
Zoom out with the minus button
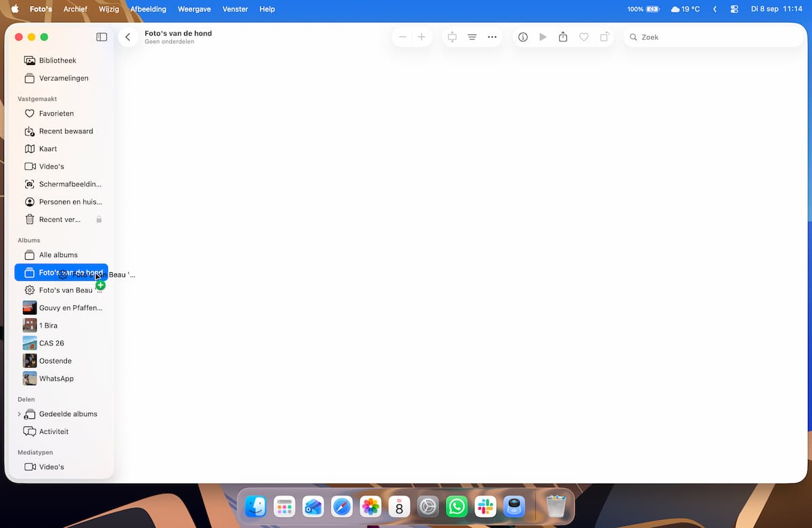pos(403,37)
